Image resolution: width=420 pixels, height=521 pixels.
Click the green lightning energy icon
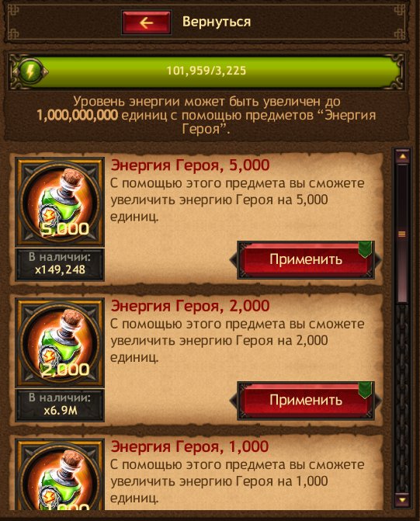[30, 71]
